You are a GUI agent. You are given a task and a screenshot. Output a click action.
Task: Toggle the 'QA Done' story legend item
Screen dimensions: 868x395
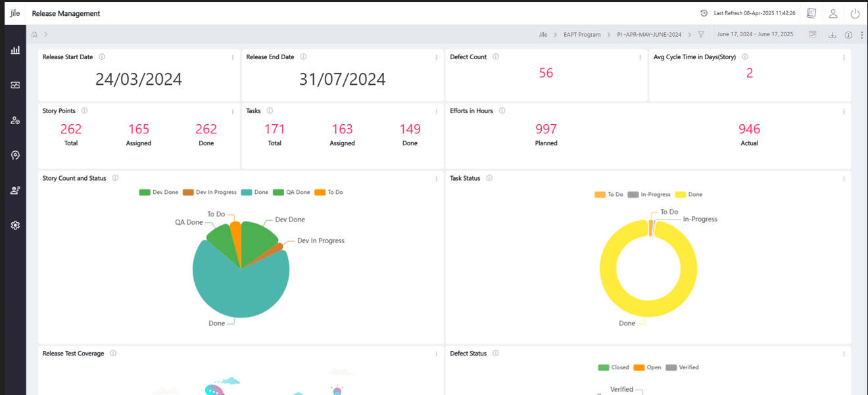[x=292, y=193]
